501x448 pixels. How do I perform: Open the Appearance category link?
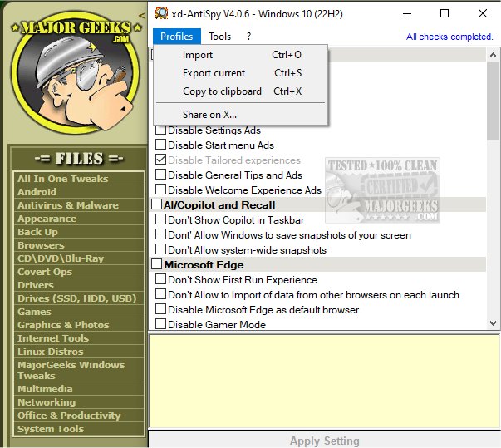point(47,219)
